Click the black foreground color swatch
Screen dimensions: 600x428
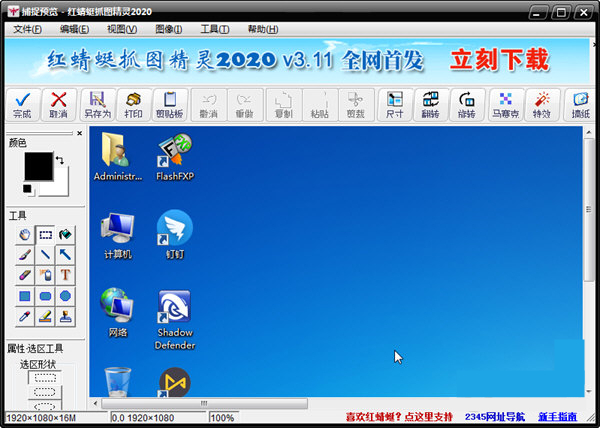click(x=38, y=167)
